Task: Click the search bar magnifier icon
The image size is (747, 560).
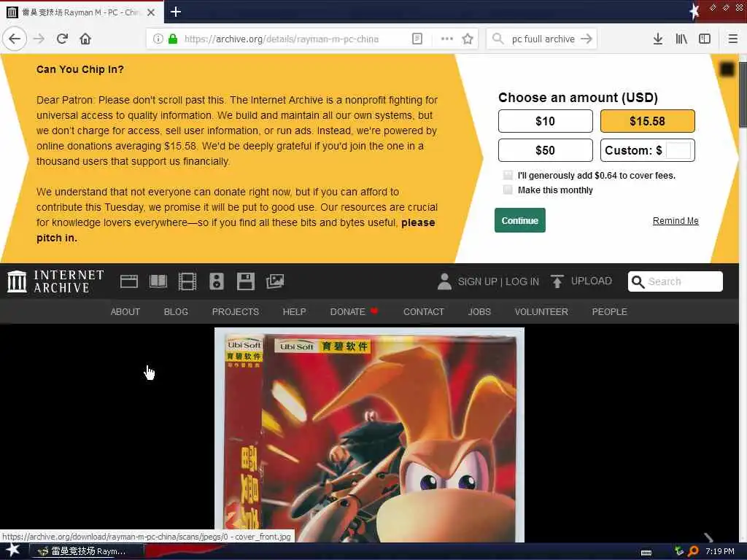Action: pyautogui.click(x=498, y=39)
